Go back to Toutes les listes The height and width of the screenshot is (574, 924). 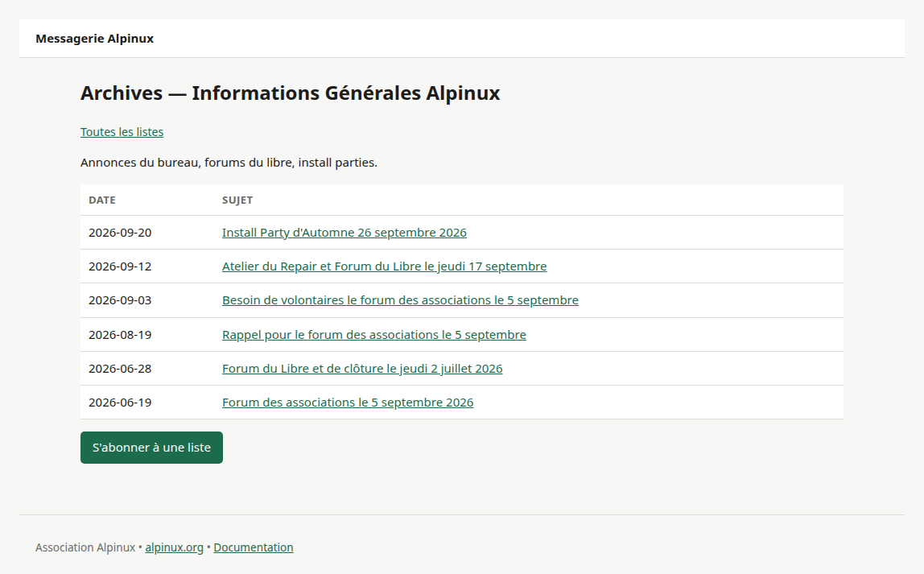pos(122,132)
